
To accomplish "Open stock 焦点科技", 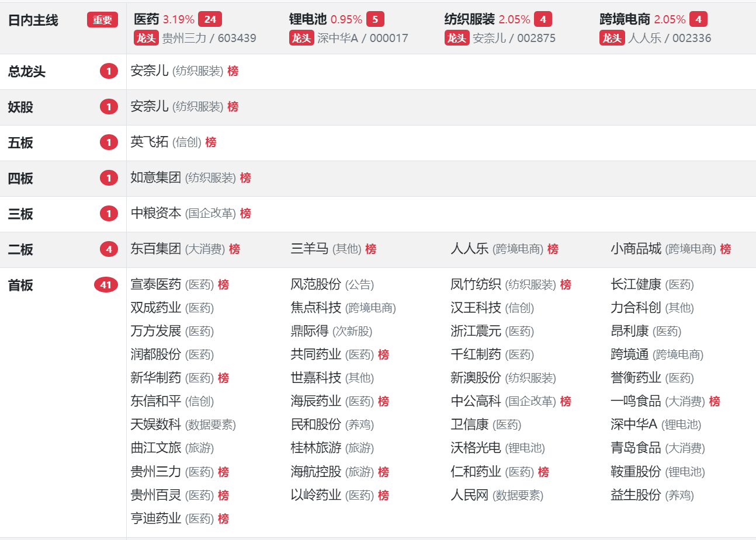I will click(316, 308).
